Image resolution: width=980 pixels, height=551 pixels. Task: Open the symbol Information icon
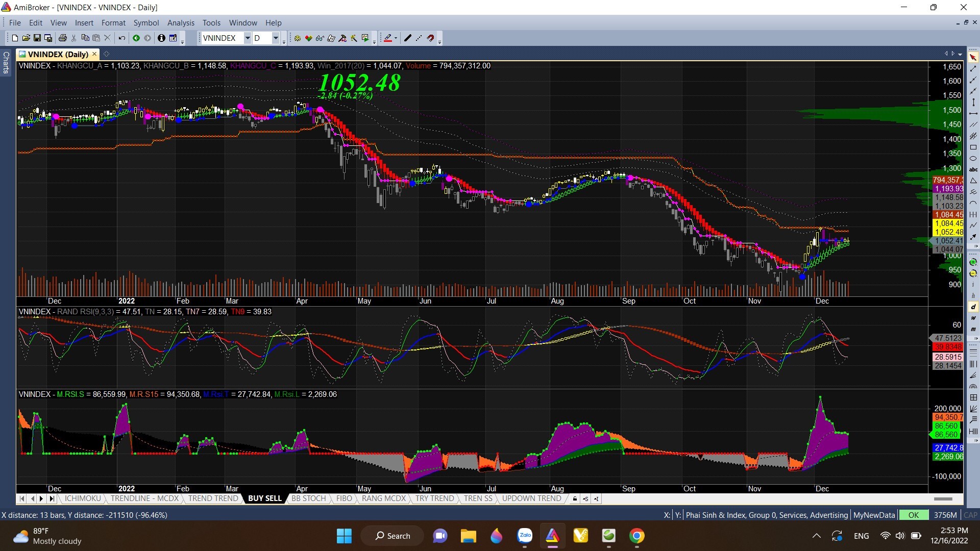click(161, 38)
